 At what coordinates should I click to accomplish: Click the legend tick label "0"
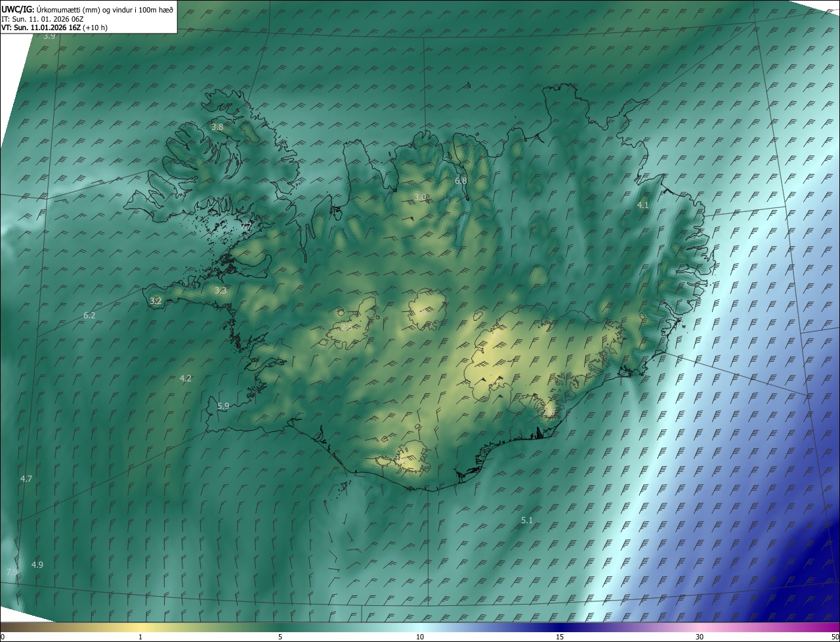point(2,637)
